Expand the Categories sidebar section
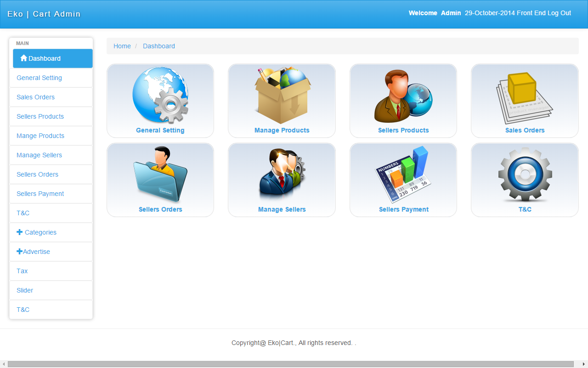The image size is (588, 368). point(36,232)
